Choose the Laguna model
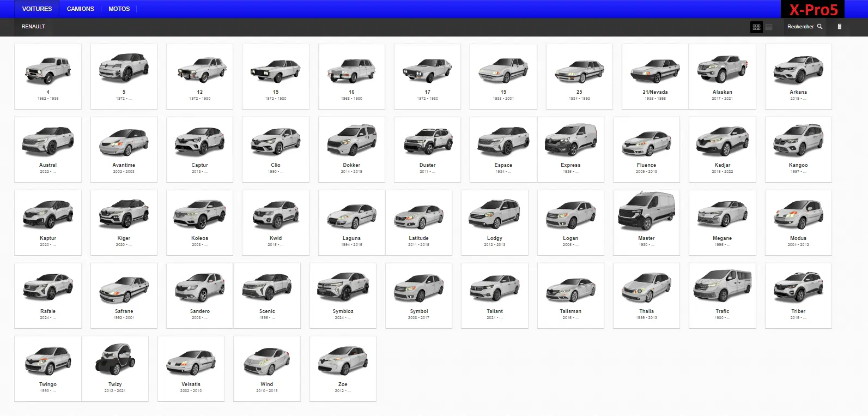The height and width of the screenshot is (416, 868). (x=351, y=222)
